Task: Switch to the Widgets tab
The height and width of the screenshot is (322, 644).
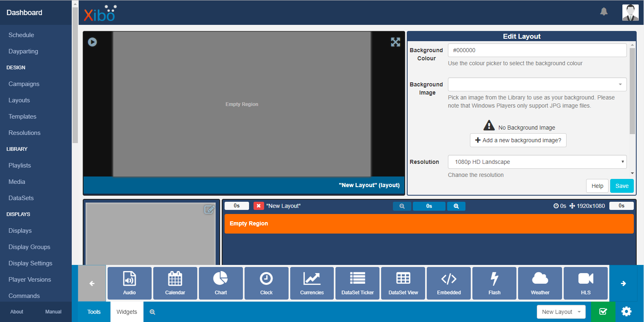Action: pyautogui.click(x=127, y=312)
